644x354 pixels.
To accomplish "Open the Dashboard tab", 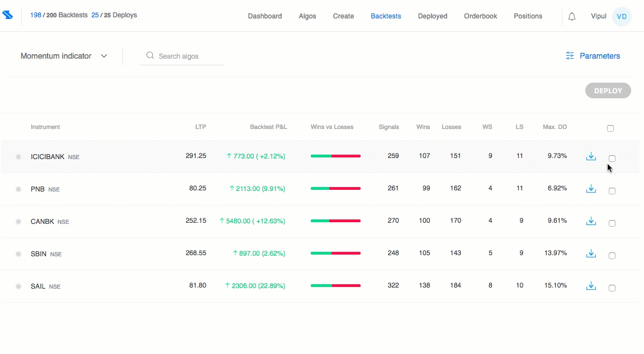I will (265, 16).
